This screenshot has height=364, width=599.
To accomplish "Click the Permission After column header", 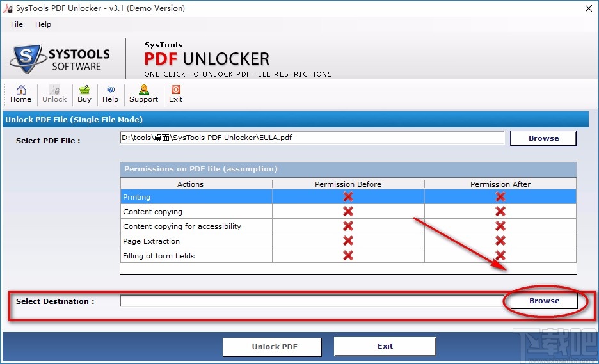I will tap(500, 184).
